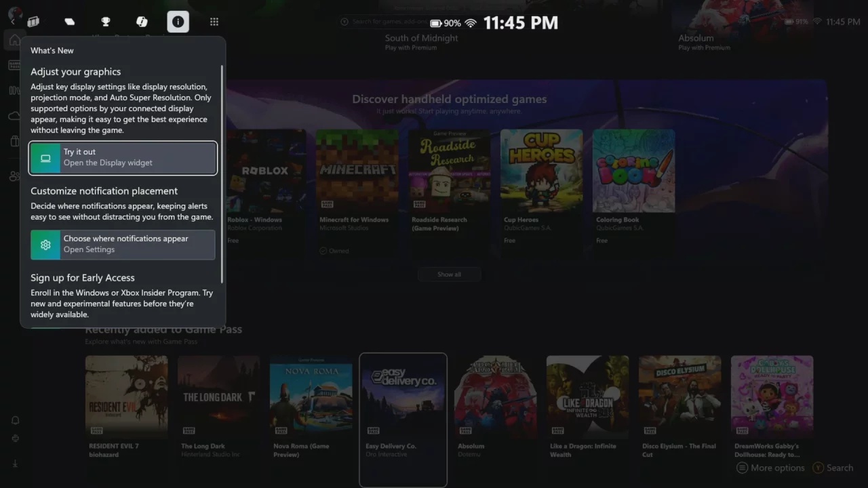Click Choose where notifications appear button
The height and width of the screenshot is (488, 868).
coord(123,245)
